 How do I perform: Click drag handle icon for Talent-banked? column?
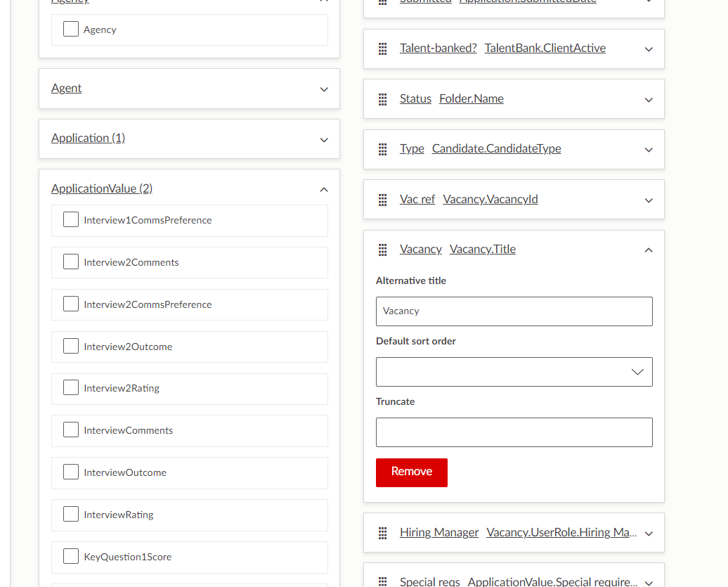pyautogui.click(x=383, y=49)
